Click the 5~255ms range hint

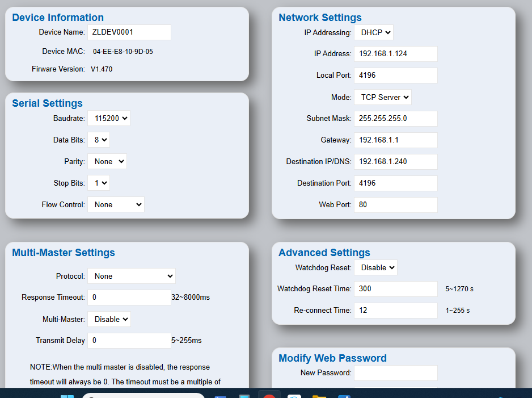[x=186, y=341]
